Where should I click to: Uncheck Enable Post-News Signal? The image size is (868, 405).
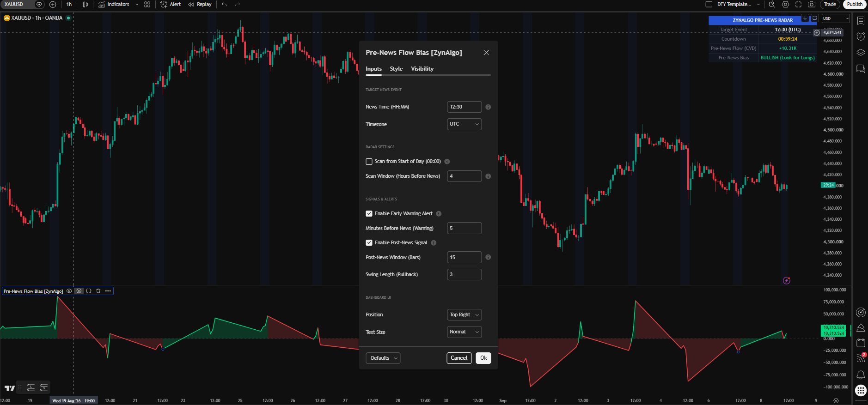pyautogui.click(x=369, y=243)
